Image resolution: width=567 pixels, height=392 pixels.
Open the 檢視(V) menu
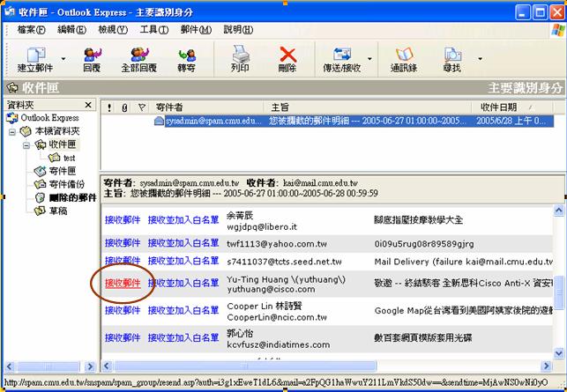pos(113,30)
